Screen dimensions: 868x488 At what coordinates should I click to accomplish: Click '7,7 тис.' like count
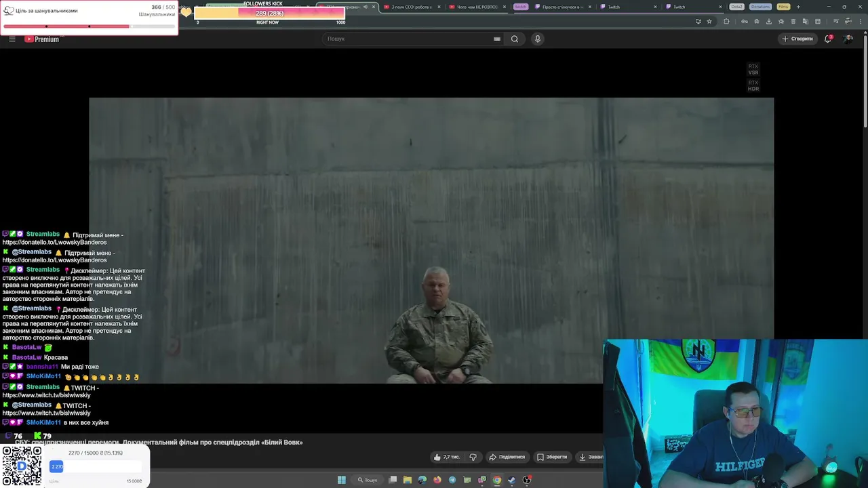[451, 457]
